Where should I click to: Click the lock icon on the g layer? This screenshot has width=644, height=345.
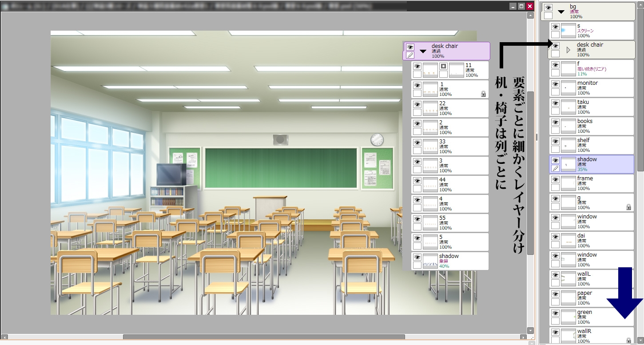pos(629,207)
